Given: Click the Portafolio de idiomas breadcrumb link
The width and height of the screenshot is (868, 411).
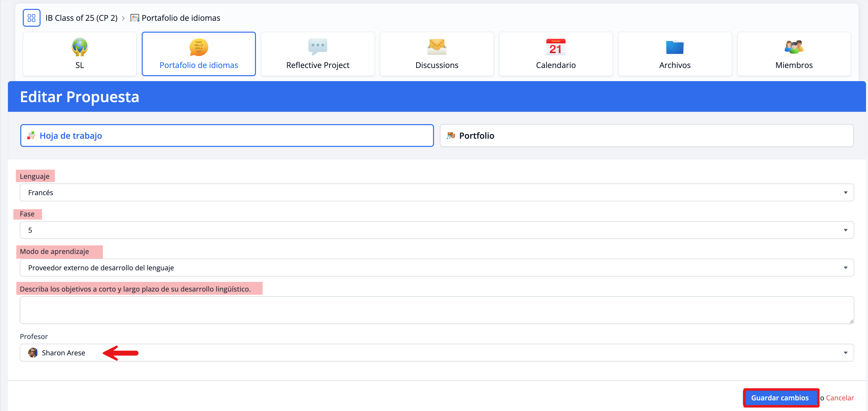Looking at the screenshot, I should [x=181, y=18].
